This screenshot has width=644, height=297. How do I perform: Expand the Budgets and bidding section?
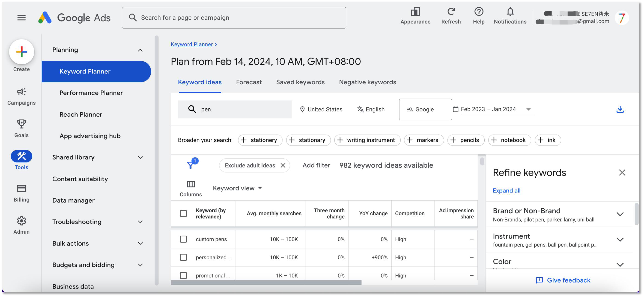pos(140,265)
